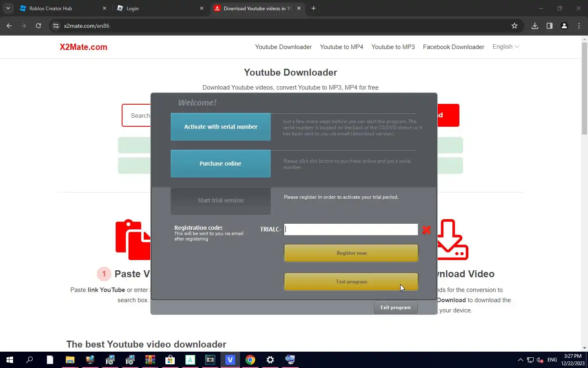This screenshot has width=588, height=368.
Task: Open Windows search in taskbar
Action: point(29,360)
